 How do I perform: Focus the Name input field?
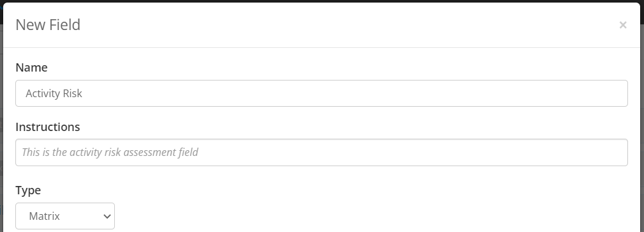click(322, 93)
